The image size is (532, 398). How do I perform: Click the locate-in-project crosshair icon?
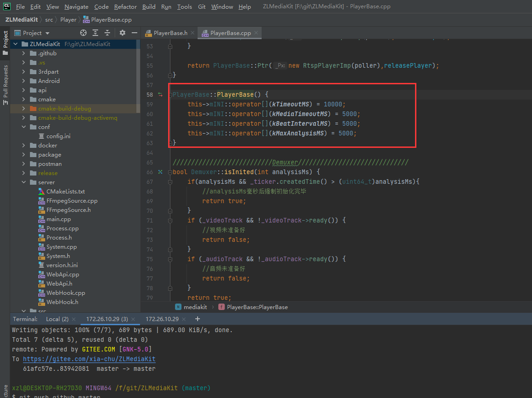click(x=83, y=33)
